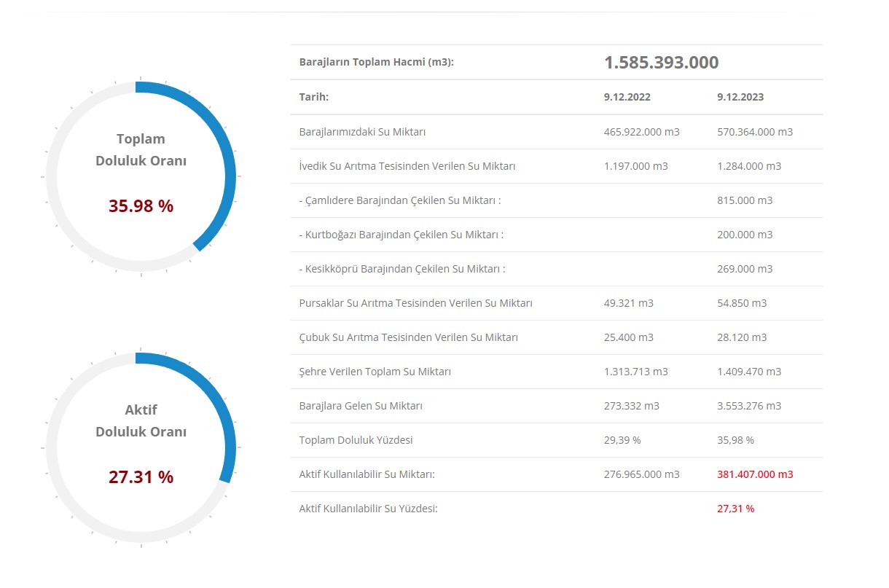Screen dimensions: 889x588
Task: Click the Kesikköprü Barajından Çekilen Su Miktarı label
Action: tap(402, 269)
